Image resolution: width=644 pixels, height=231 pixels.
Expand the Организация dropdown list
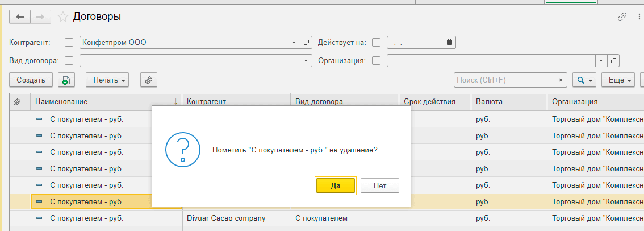point(601,60)
